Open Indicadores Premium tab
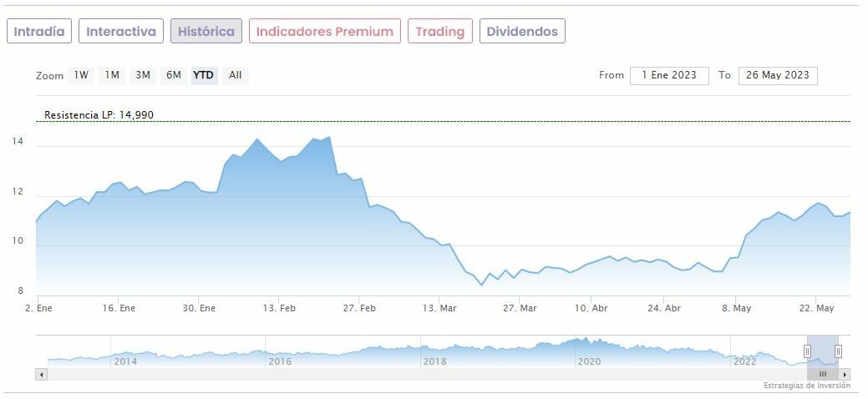 pyautogui.click(x=324, y=32)
